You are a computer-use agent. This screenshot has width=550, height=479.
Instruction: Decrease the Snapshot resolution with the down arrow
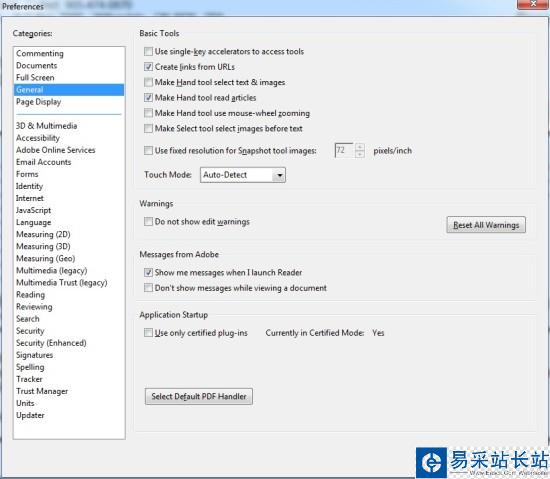click(x=360, y=154)
